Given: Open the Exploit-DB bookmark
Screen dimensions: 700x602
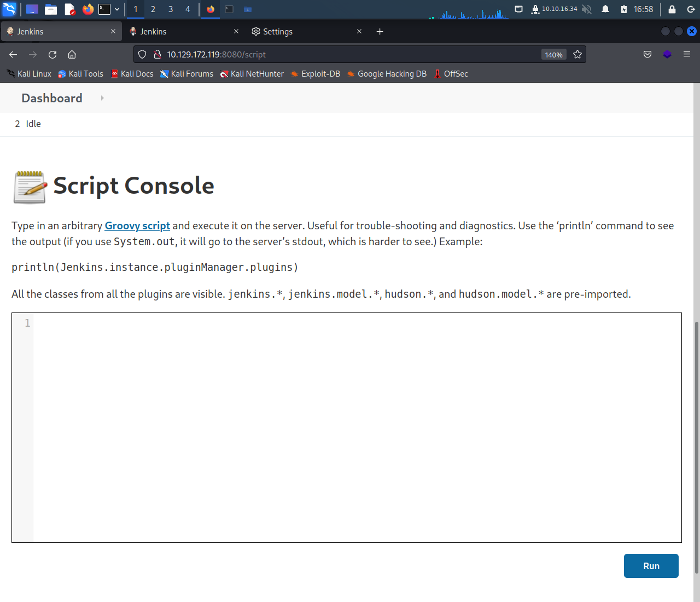Looking at the screenshot, I should click(x=315, y=74).
